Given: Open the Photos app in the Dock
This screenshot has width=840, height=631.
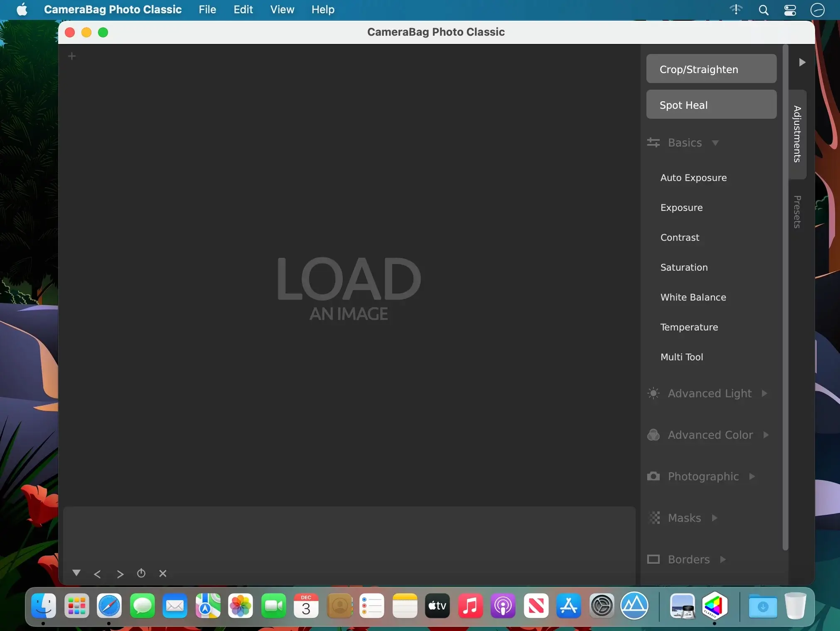Looking at the screenshot, I should click(241, 606).
